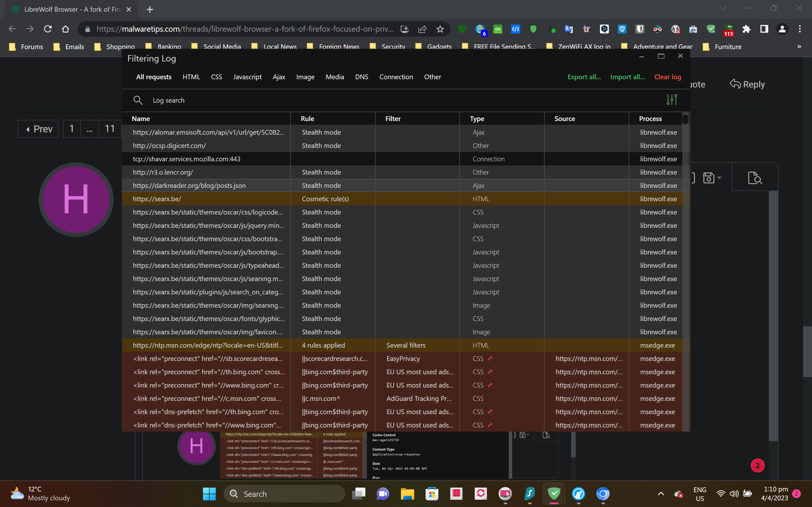Viewport: 812px width, 507px height.
Task: Toggle the browser side panel
Action: pyautogui.click(x=764, y=29)
